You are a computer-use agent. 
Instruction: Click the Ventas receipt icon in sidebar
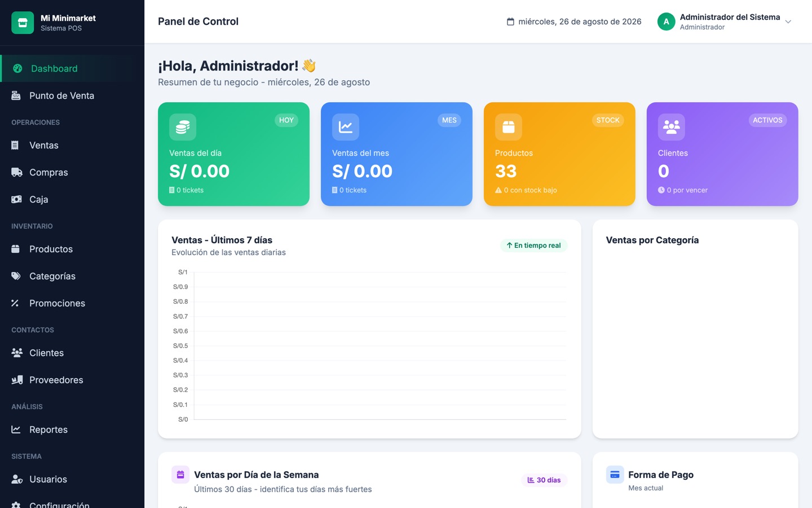[15, 145]
